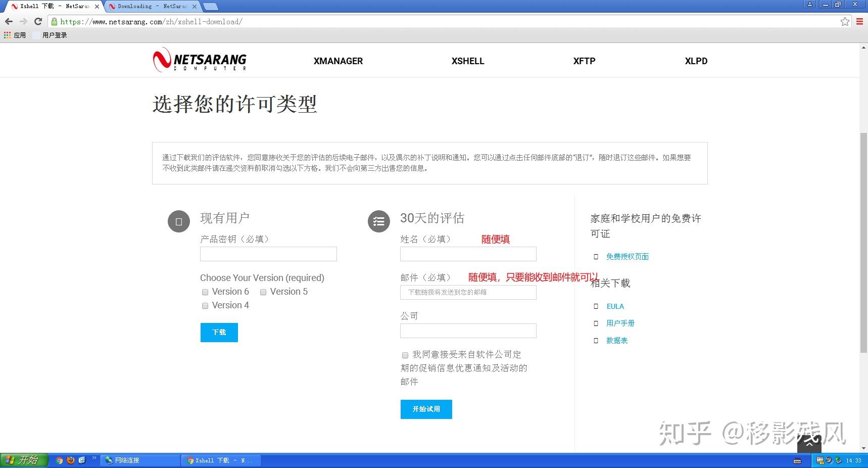This screenshot has width=868, height=468.
Task: Expand the quick launch overflow chevron
Action: pyautogui.click(x=94, y=458)
